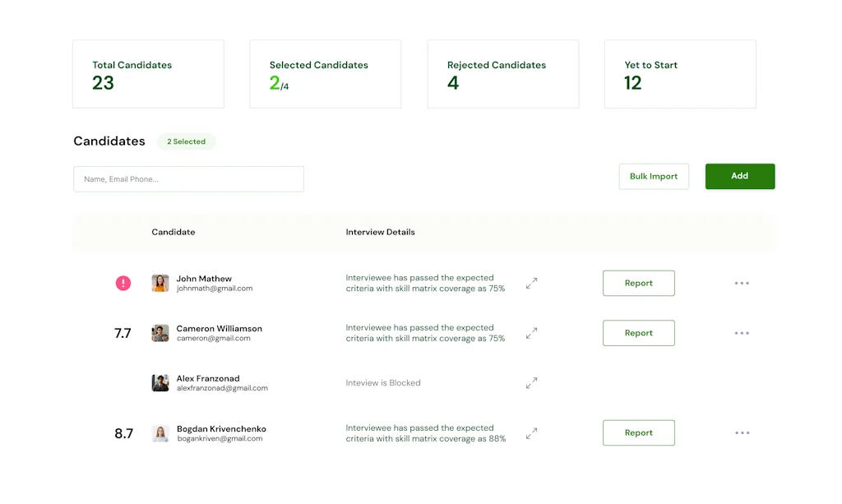Focus the Name, Email Phone search field
Viewport: 842px width, 504px height.
[x=188, y=179]
